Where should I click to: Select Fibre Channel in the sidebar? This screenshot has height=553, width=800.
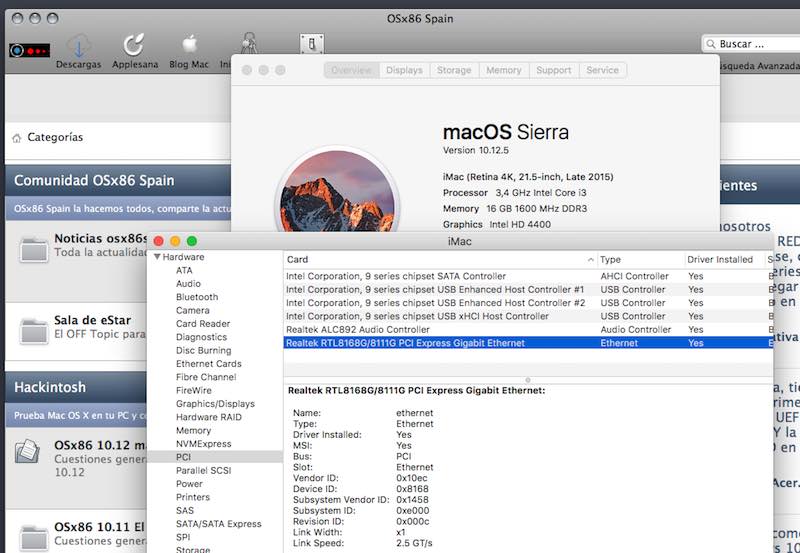coord(206,377)
